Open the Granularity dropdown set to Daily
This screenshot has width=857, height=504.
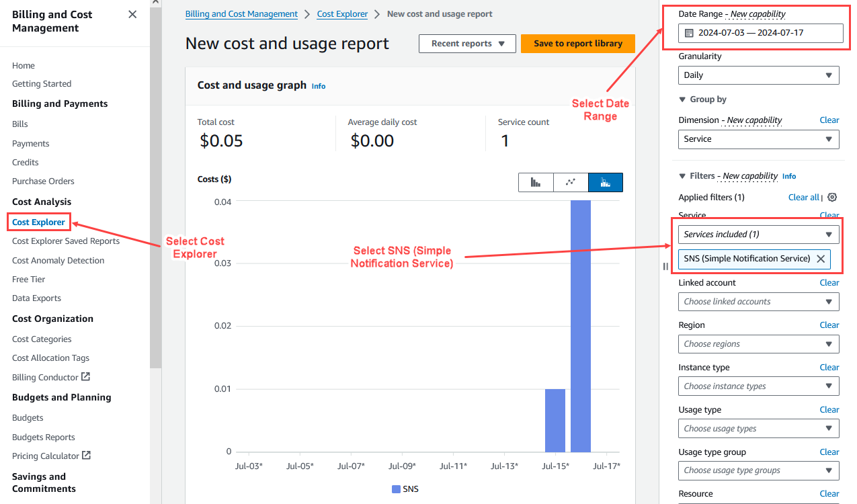758,75
